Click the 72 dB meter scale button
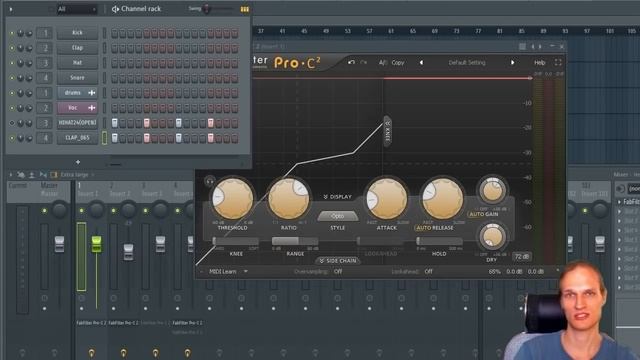The width and height of the screenshot is (640, 360). pyautogui.click(x=522, y=257)
